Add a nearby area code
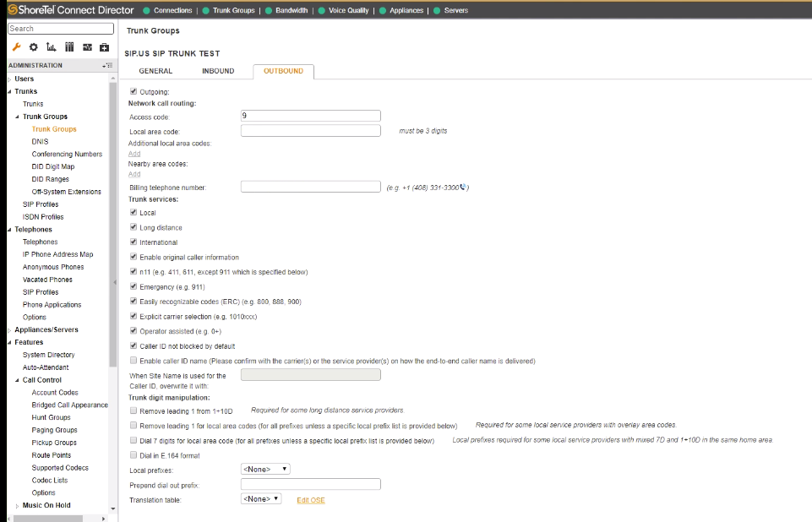 click(134, 174)
